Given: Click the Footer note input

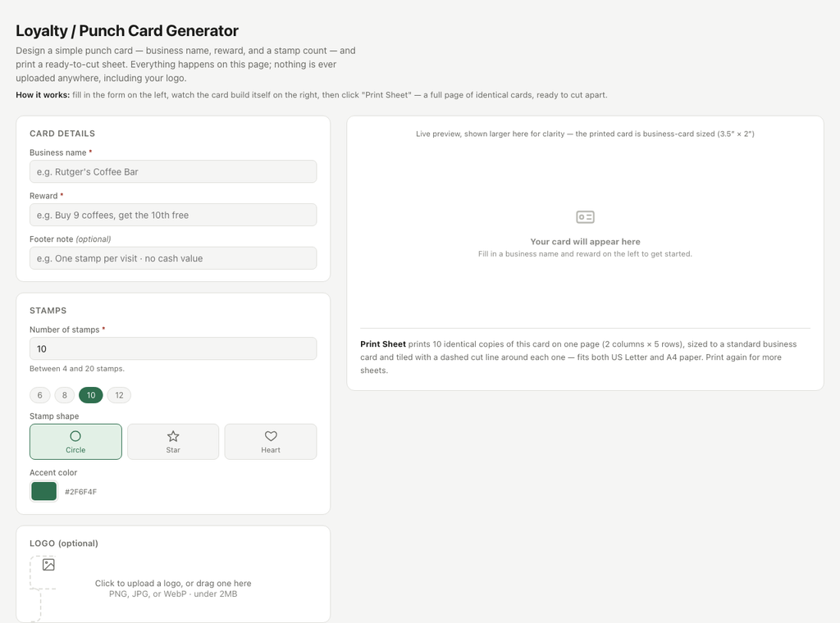Looking at the screenshot, I should pyautogui.click(x=173, y=258).
